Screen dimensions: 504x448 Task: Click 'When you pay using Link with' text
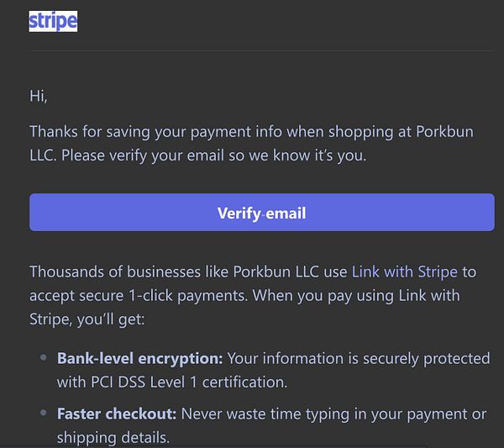click(356, 296)
